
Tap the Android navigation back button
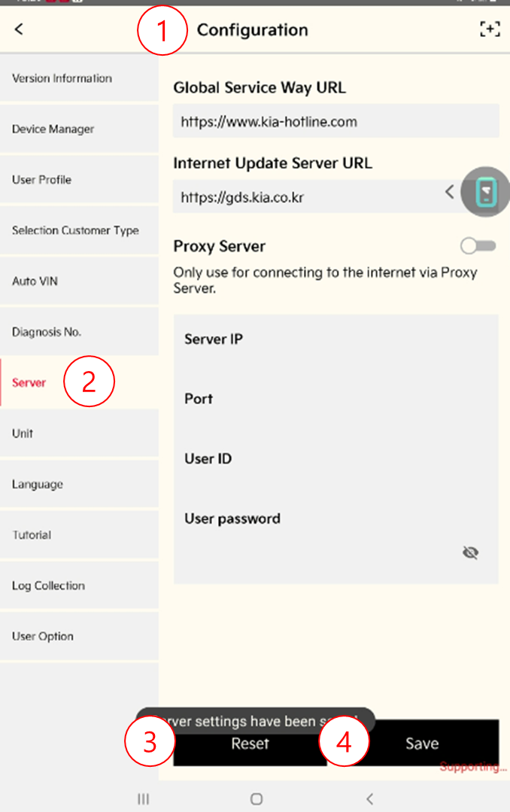[x=369, y=799]
